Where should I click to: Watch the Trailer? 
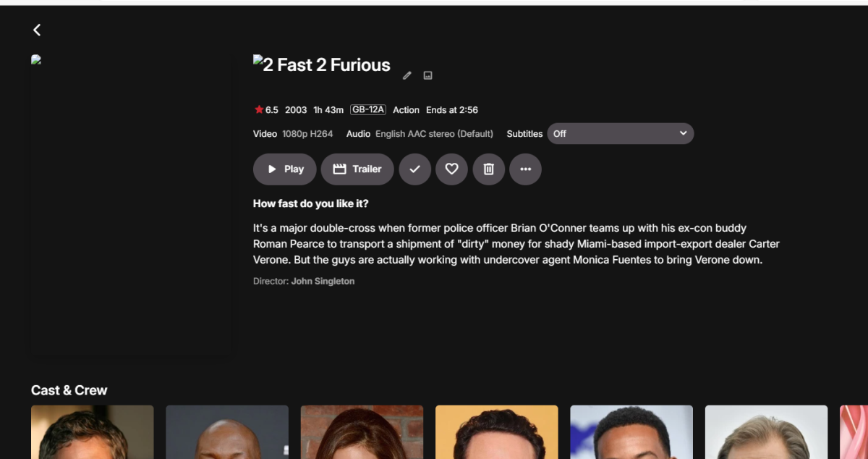pos(357,169)
